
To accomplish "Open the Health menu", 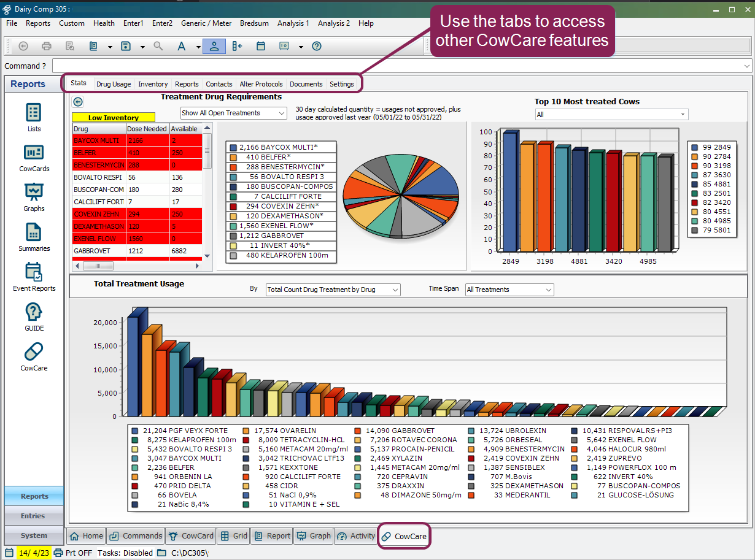I will pyautogui.click(x=104, y=23).
